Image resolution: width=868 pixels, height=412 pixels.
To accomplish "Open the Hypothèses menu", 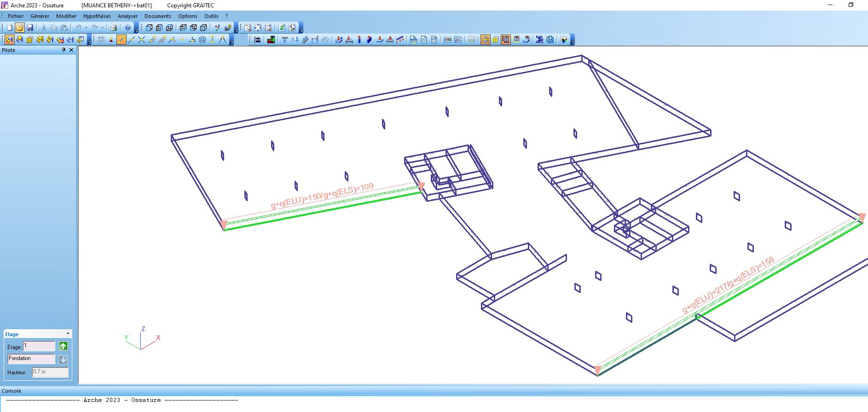I will tap(97, 16).
